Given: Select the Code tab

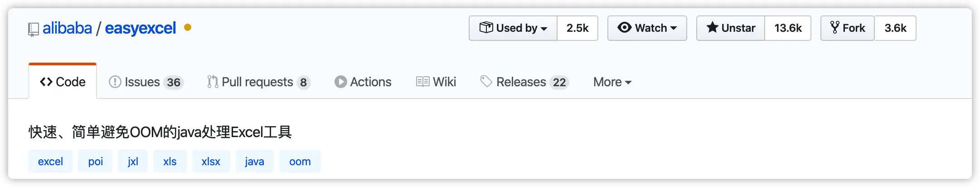Looking at the screenshot, I should (x=63, y=82).
